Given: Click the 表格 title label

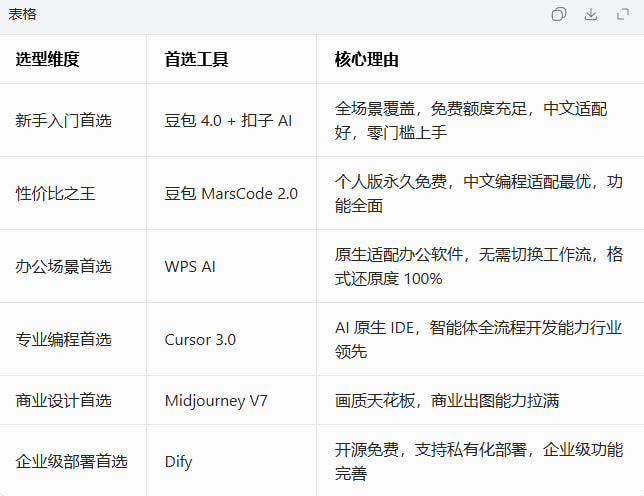Looking at the screenshot, I should coord(22,14).
